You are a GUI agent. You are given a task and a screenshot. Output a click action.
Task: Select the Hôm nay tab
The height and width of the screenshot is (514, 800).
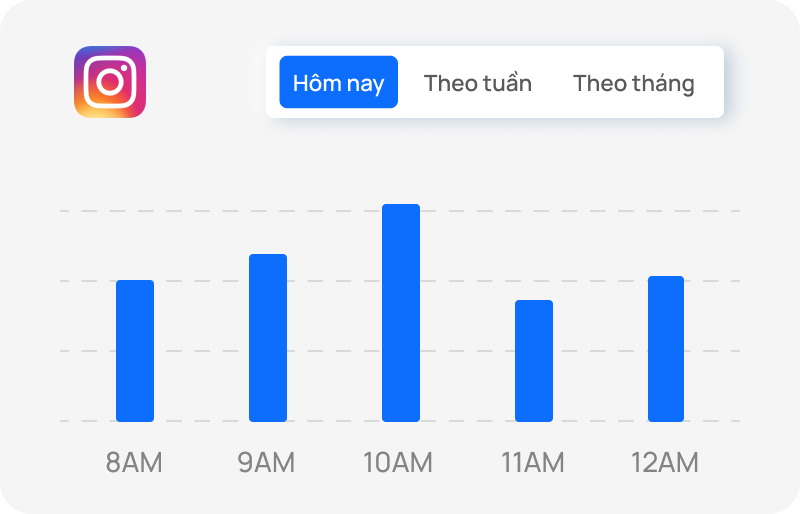click(x=338, y=82)
